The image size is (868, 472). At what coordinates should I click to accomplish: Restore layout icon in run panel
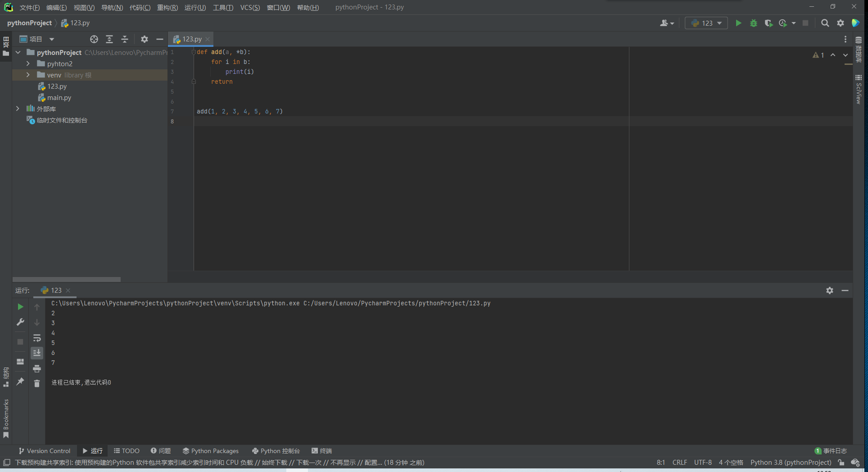coord(20,362)
